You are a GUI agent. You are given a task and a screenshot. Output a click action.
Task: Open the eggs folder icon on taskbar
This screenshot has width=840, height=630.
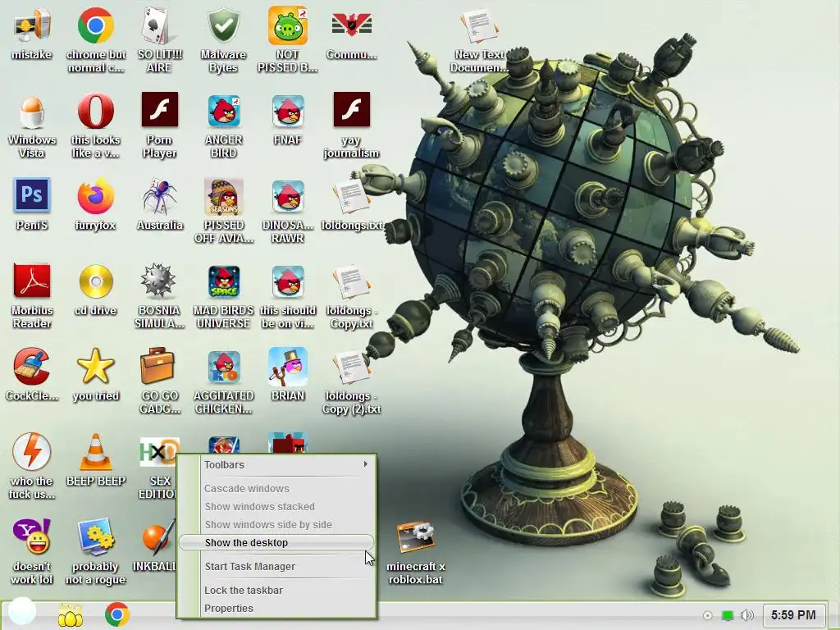point(71,614)
